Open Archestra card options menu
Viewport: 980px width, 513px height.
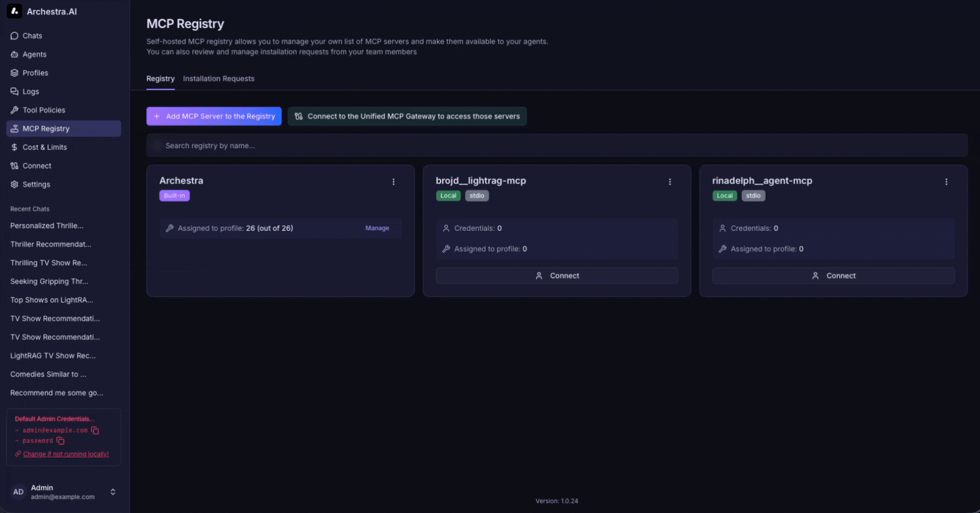point(393,182)
